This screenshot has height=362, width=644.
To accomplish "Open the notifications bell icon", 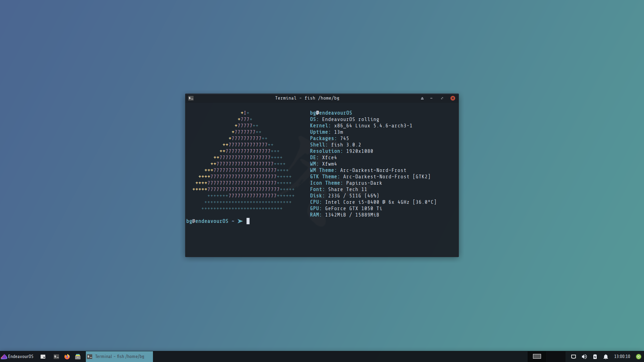I will [x=606, y=357].
